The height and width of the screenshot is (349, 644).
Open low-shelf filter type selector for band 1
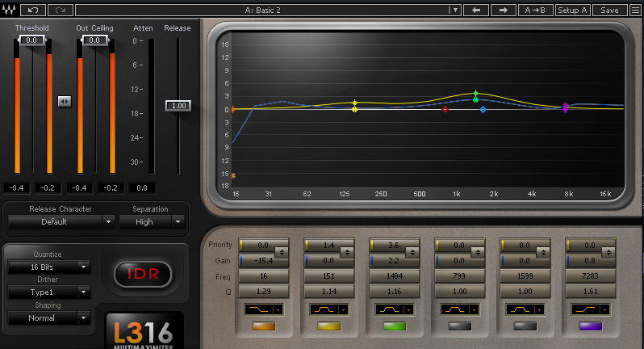pos(263,309)
